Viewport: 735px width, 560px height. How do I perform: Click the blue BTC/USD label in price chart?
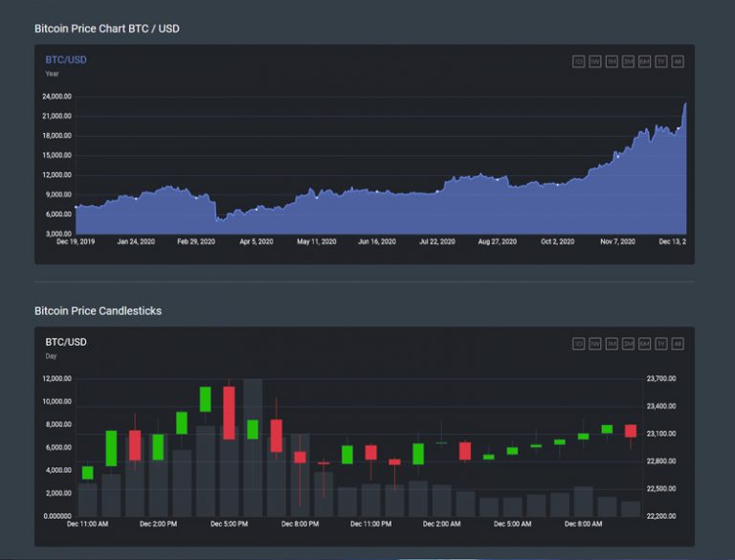pos(66,60)
